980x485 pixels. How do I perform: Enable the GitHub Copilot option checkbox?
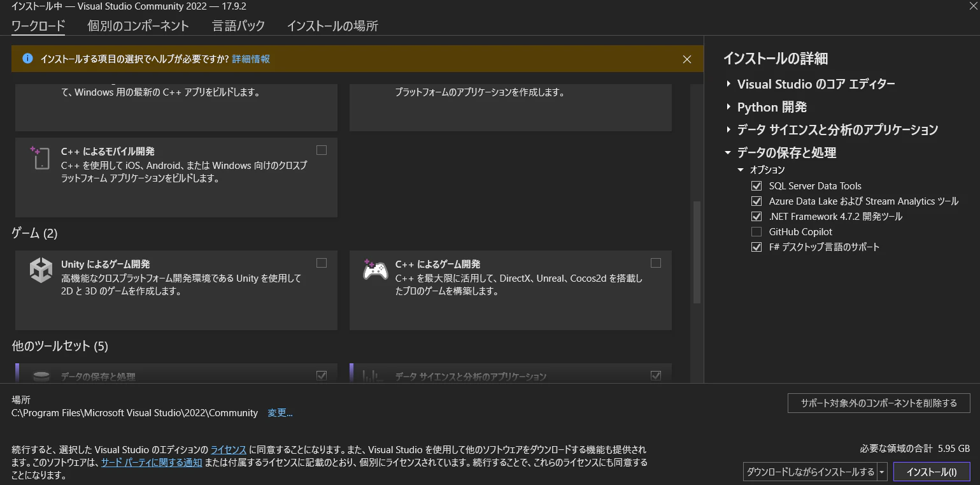pyautogui.click(x=756, y=232)
